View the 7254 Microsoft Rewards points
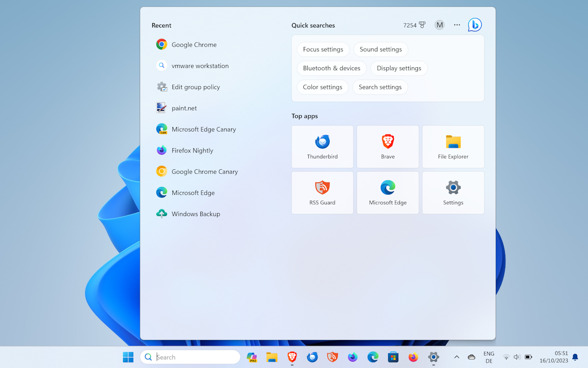Image resolution: width=588 pixels, height=368 pixels. point(413,25)
